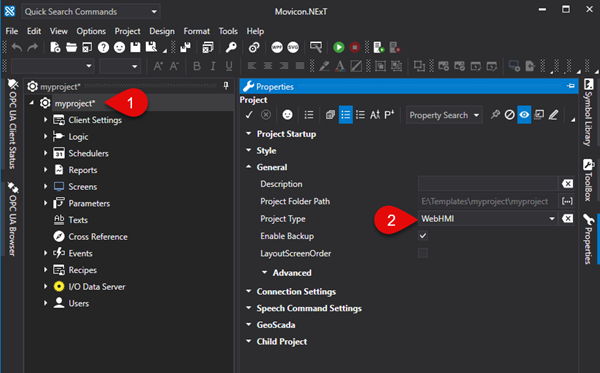Click the underline U formatting icon
Image resolution: width=600 pixels, height=373 pixels.
coord(229,66)
